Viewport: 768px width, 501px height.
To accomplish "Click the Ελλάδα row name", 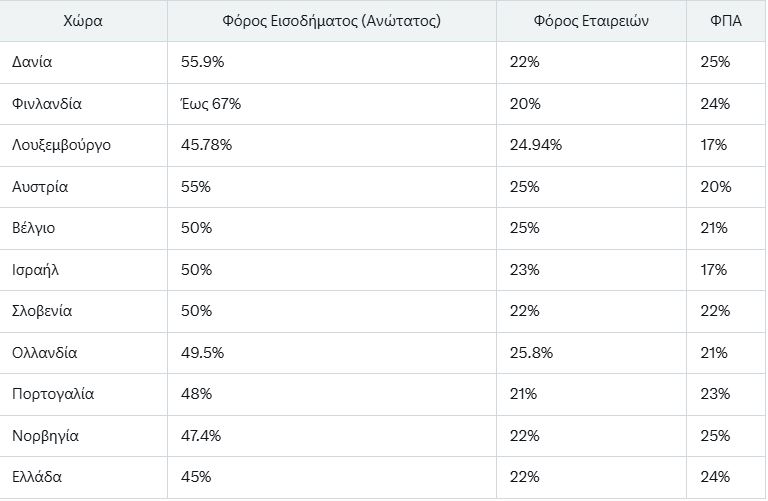I will click(37, 477).
